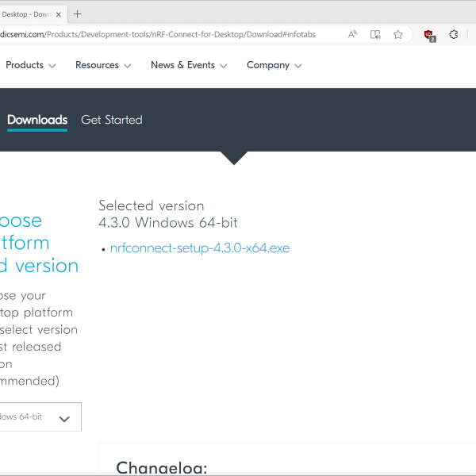Click the Read aloud icon in address bar
Screen dimensions: 476x476
[353, 35]
